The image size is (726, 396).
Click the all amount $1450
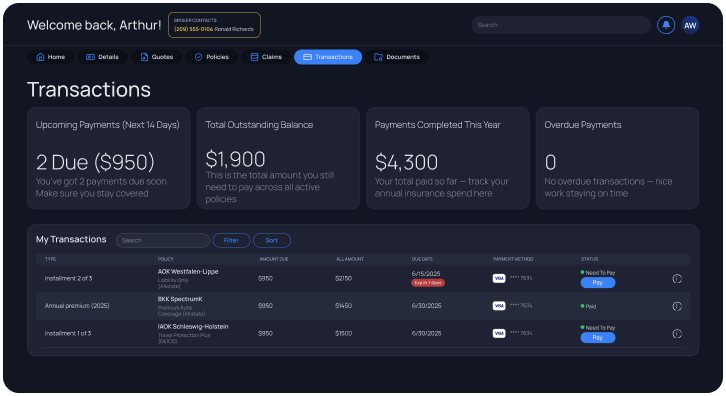pos(344,306)
